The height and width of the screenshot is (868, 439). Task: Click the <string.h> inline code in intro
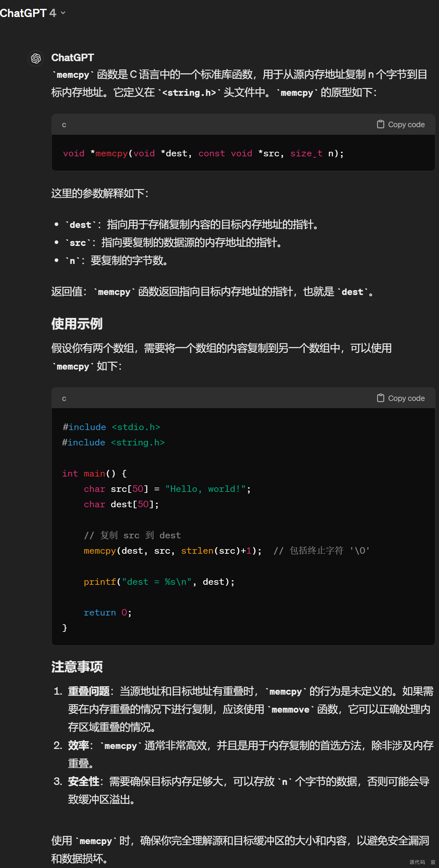[189, 93]
